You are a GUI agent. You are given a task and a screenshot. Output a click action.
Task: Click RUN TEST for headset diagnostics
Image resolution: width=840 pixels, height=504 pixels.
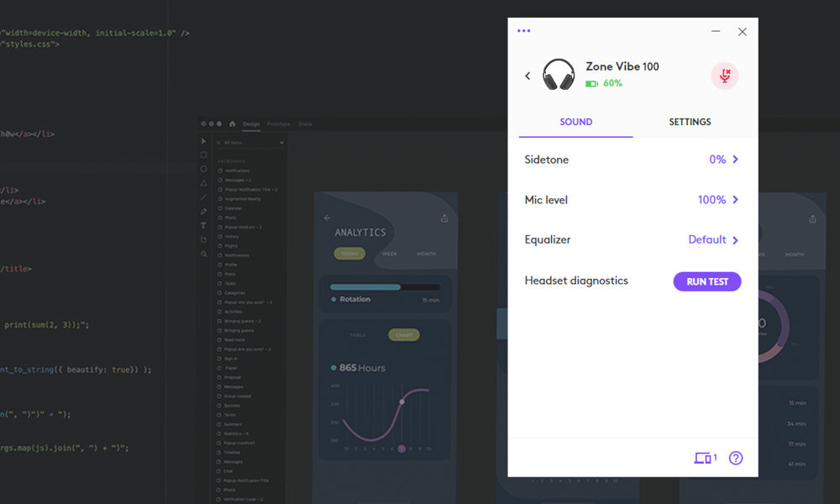pyautogui.click(x=707, y=281)
